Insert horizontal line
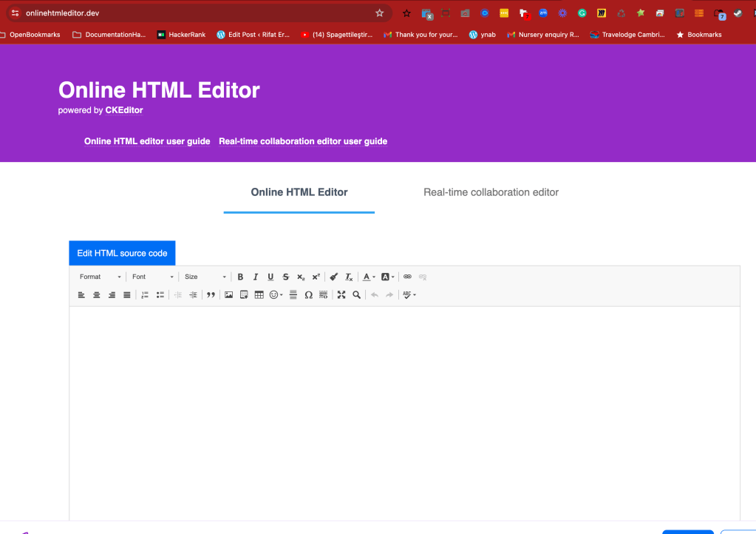The width and height of the screenshot is (756, 534). pos(293,295)
